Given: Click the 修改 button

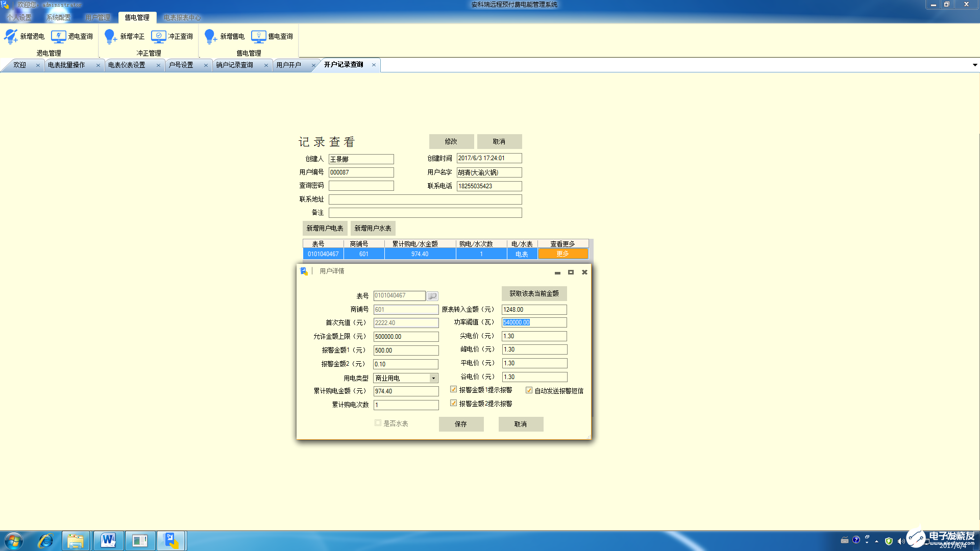Looking at the screenshot, I should pos(451,141).
